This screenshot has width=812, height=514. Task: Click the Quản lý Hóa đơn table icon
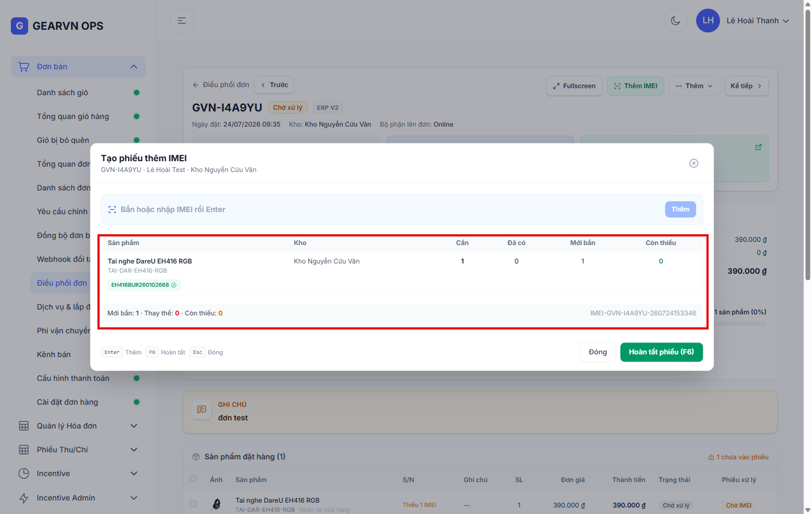[24, 426]
